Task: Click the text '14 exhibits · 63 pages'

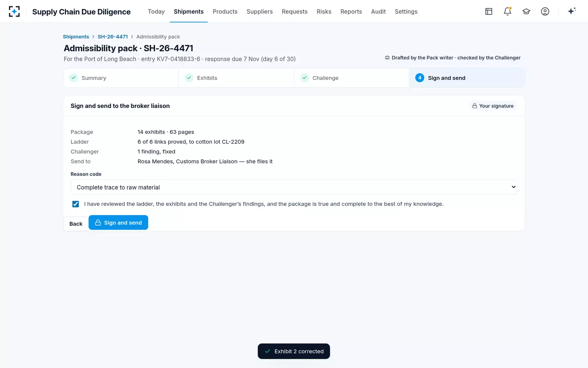Action: (x=166, y=132)
